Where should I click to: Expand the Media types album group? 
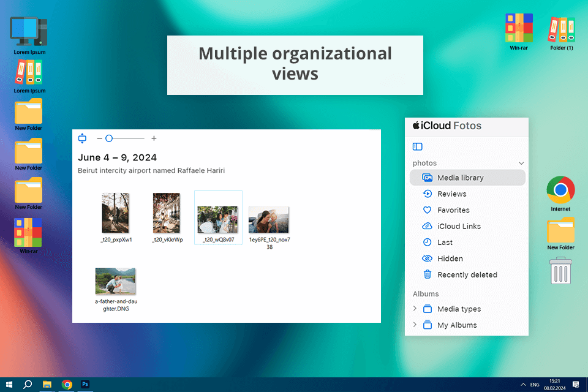click(x=415, y=309)
